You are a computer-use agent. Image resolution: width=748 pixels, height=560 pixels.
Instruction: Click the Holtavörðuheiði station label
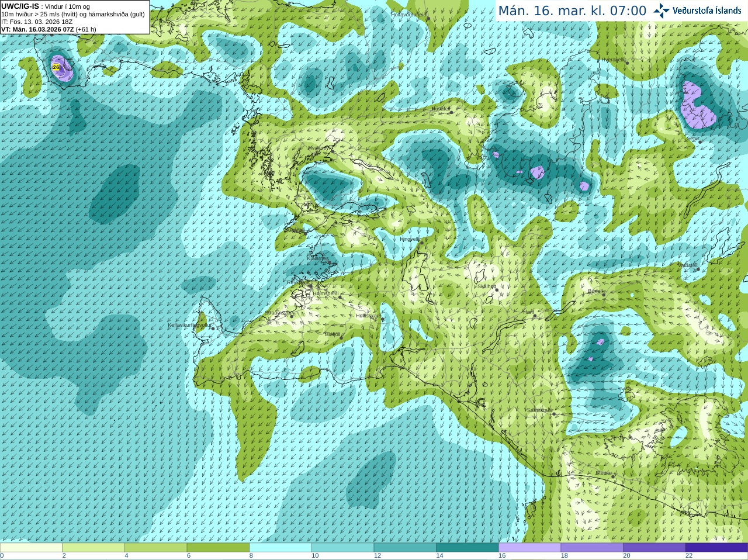(409, 14)
